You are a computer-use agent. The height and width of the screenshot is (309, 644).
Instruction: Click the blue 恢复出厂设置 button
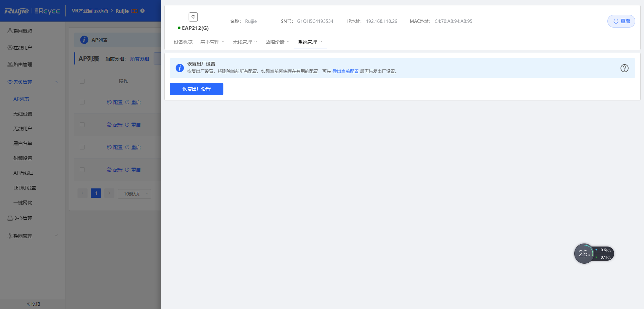tap(196, 89)
